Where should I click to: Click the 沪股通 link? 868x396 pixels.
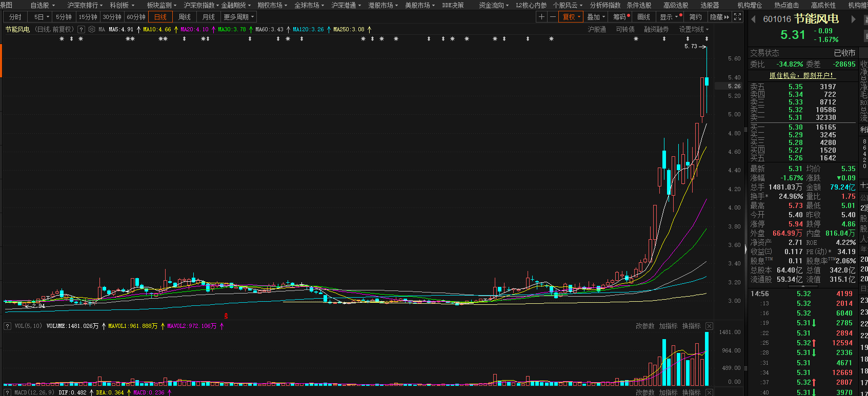597,30
